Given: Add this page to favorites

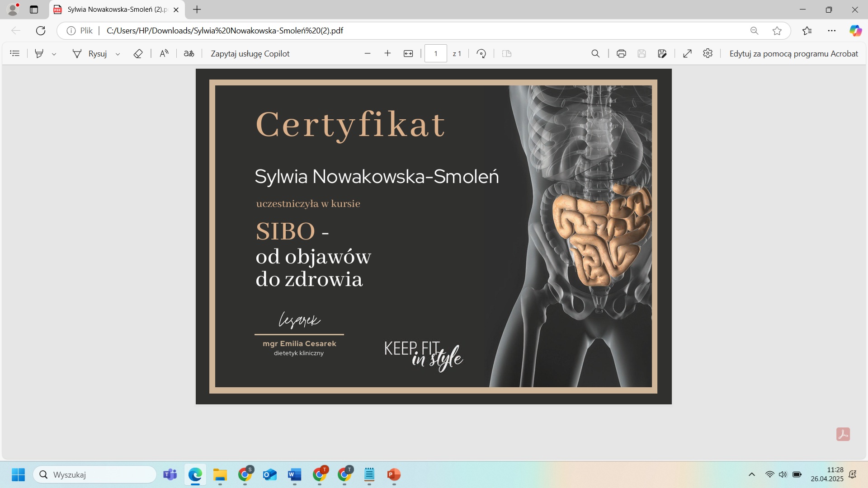Looking at the screenshot, I should click(x=777, y=31).
